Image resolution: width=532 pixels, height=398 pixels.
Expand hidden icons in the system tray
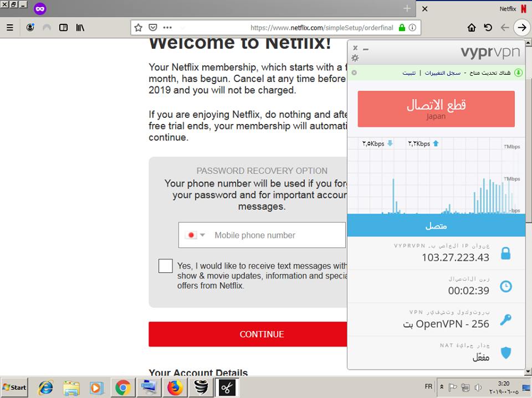pyautogui.click(x=442, y=386)
